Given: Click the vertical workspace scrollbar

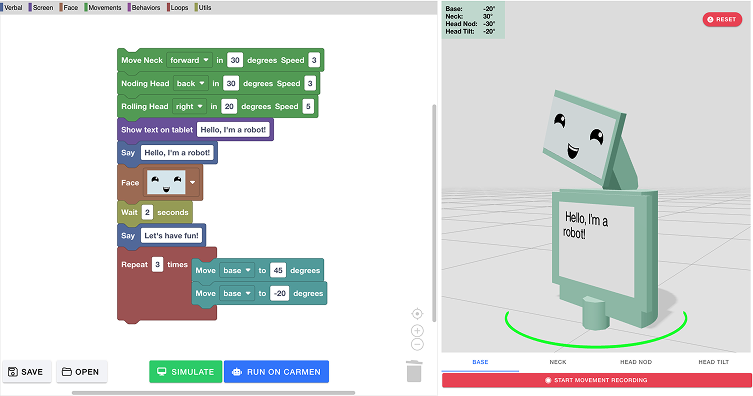Looking at the screenshot, I should 435,213.
